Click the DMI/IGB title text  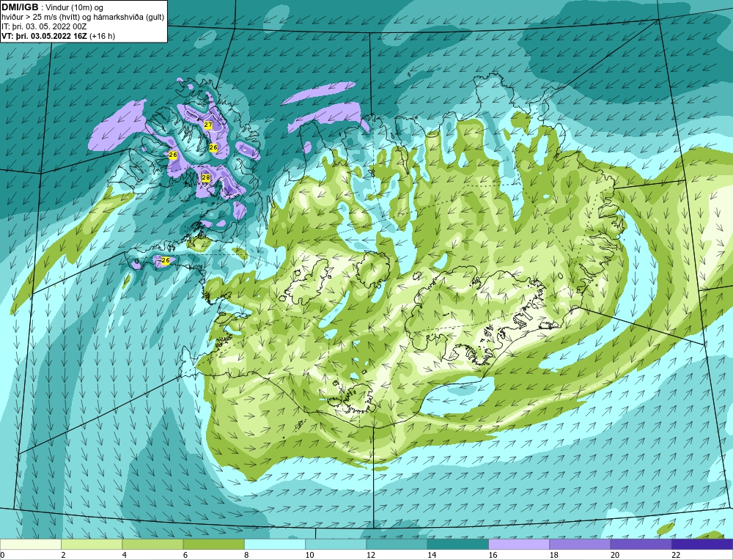[x=20, y=7]
